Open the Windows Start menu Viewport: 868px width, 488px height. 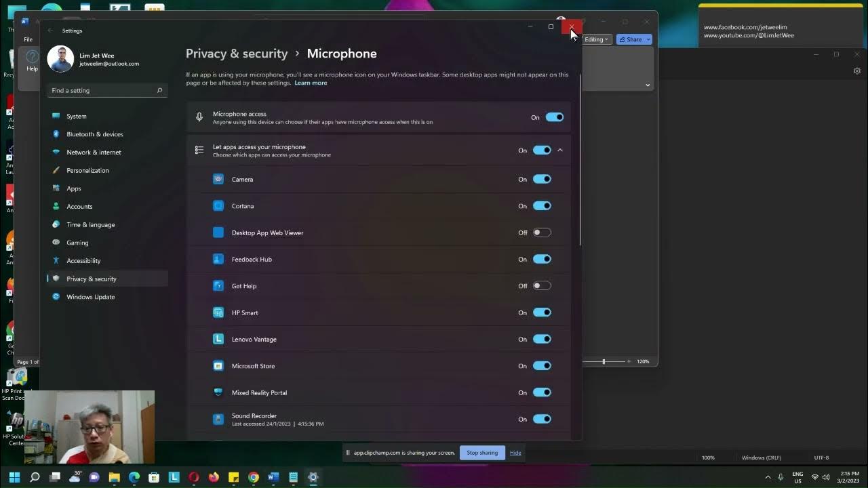coord(14,477)
